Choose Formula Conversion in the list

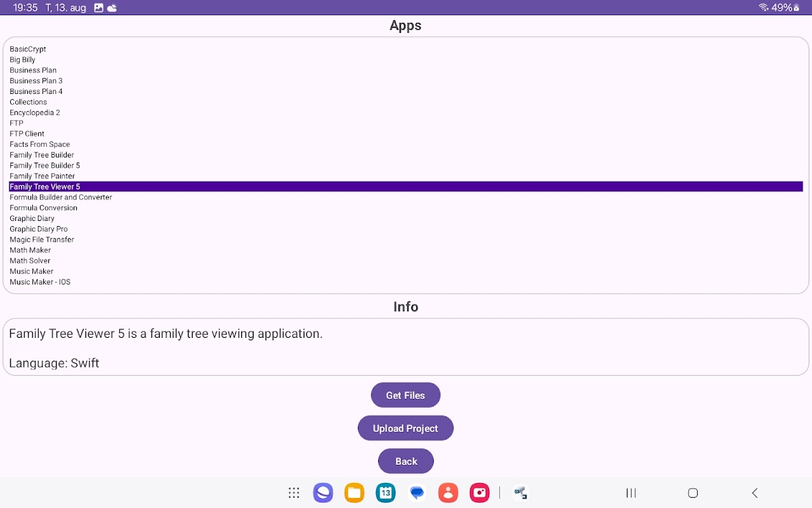[x=406, y=208]
